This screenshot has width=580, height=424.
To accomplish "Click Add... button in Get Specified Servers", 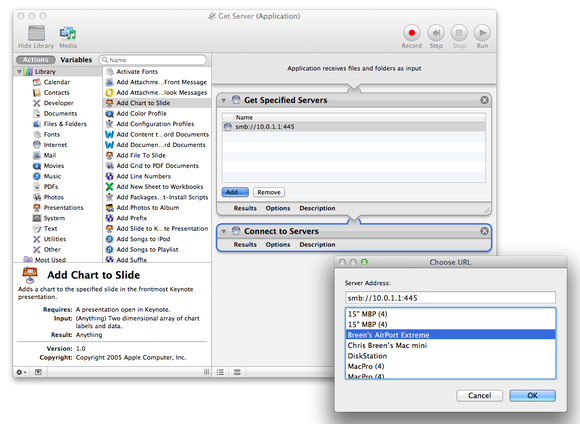I will pyautogui.click(x=235, y=192).
